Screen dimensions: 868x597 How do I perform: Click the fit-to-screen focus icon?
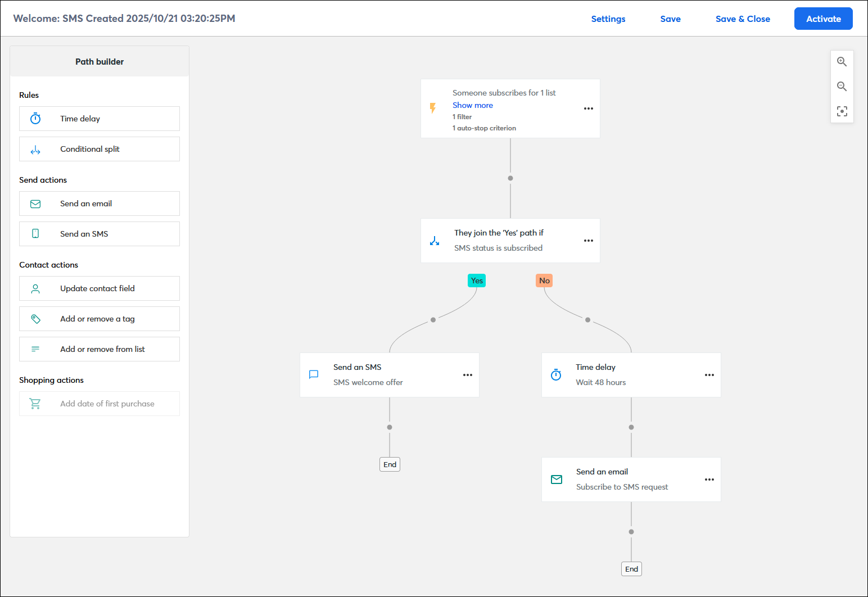[842, 111]
